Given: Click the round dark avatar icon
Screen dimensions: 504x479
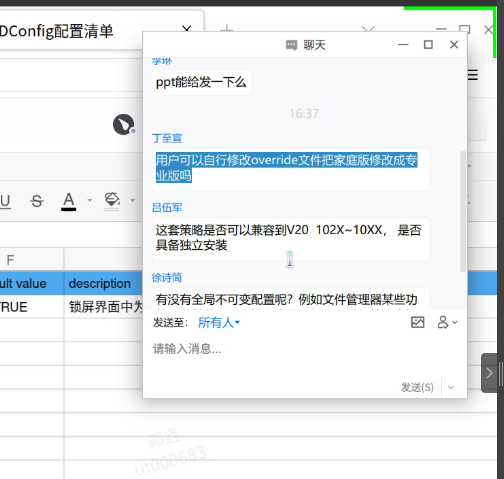Looking at the screenshot, I should coord(124,125).
